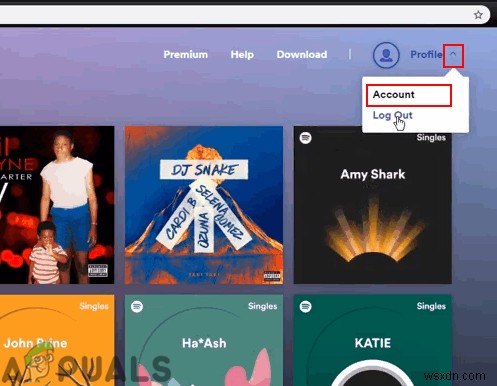Click the 'Singles' label on John Prine cover
497x386 pixels.
(94, 306)
